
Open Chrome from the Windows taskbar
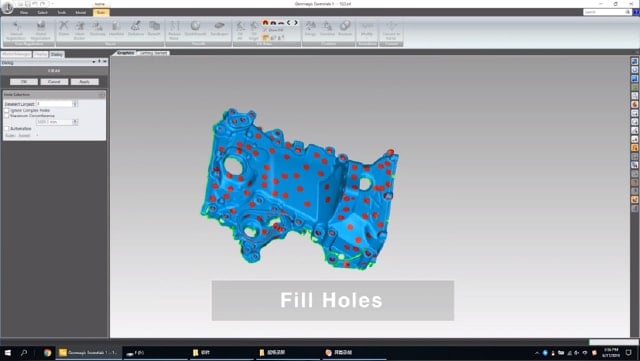click(47, 352)
